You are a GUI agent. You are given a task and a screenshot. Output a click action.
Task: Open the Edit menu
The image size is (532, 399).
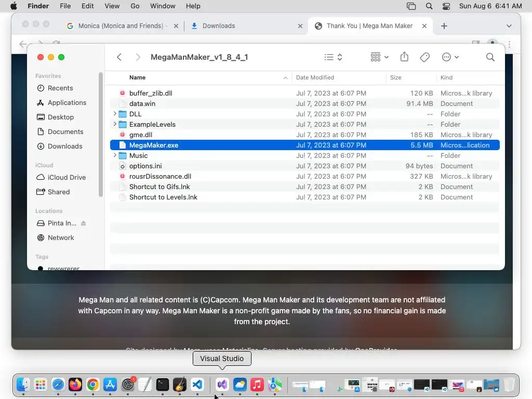87,6
